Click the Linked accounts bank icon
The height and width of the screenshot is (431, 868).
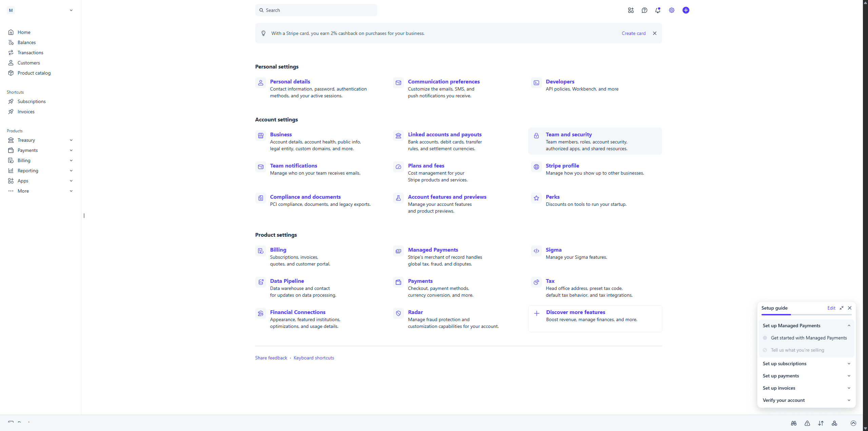[398, 136]
